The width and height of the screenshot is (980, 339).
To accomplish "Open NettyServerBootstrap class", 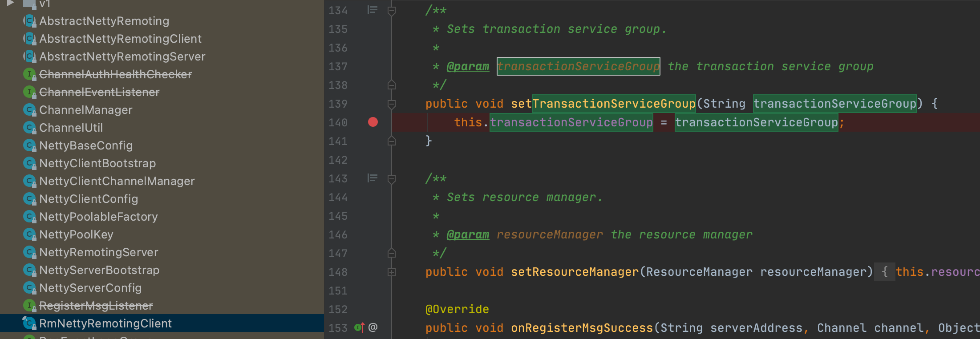I will (x=99, y=270).
